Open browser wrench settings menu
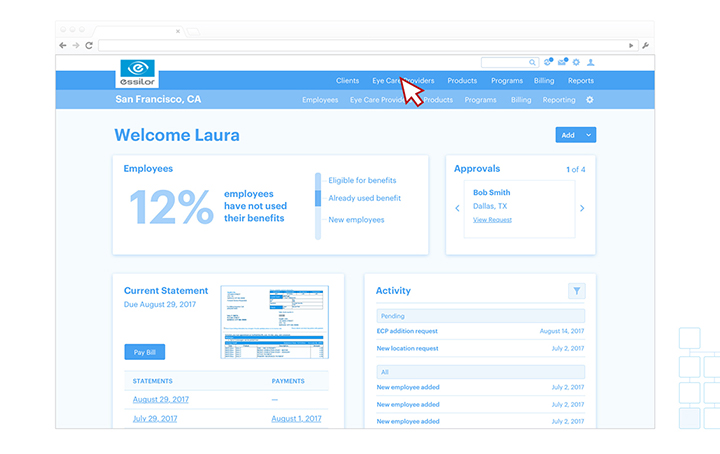 645,45
